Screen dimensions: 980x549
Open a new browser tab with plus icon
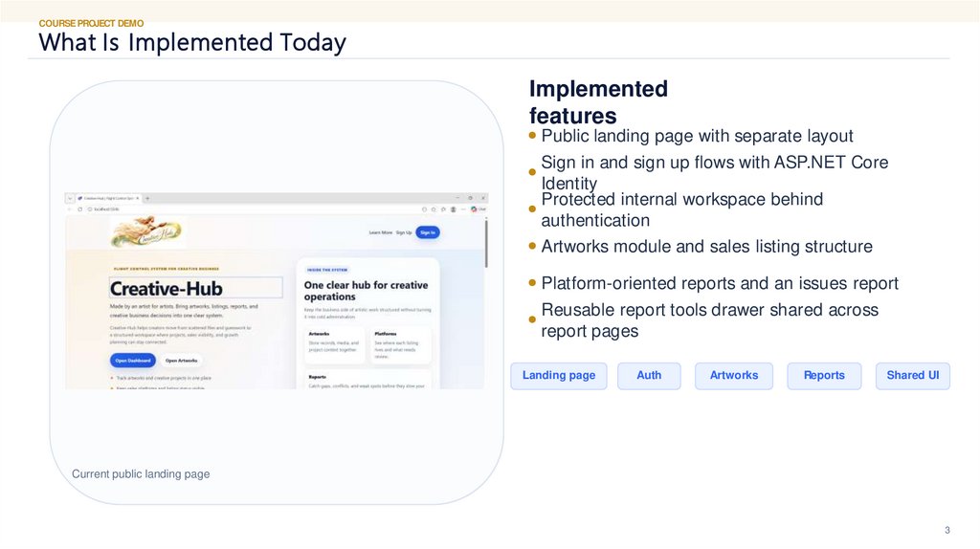pyautogui.click(x=146, y=197)
